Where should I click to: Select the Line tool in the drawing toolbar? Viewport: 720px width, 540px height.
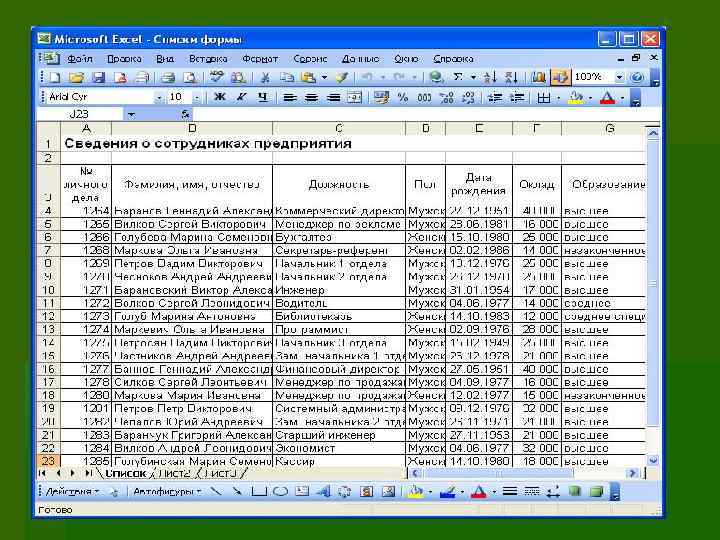[x=215, y=492]
